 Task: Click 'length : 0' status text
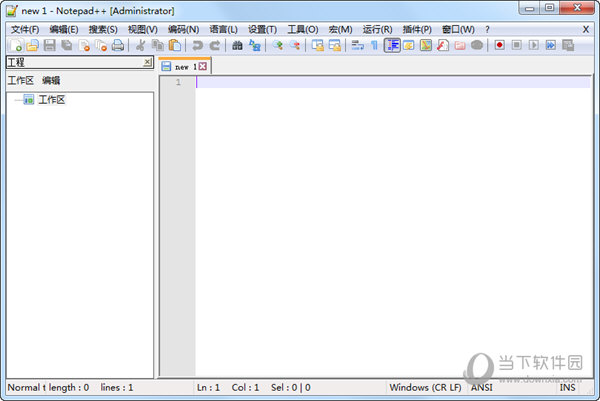(x=69, y=388)
